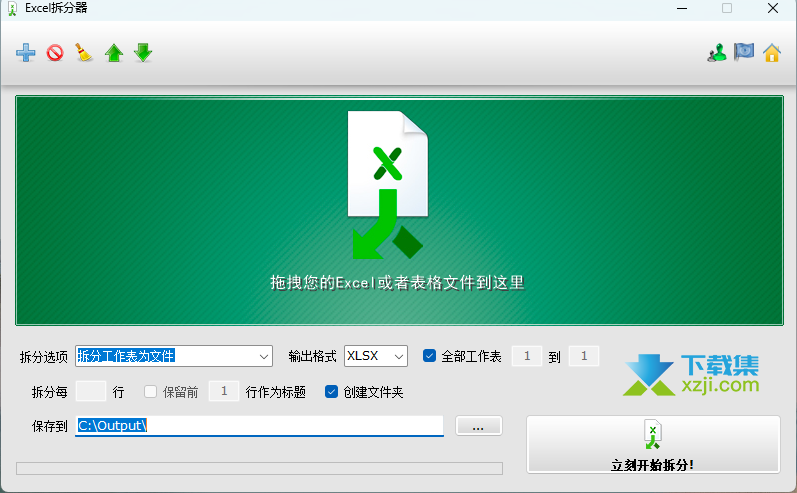The height and width of the screenshot is (493, 797).
Task: Click the header row count field
Action: [x=224, y=391]
